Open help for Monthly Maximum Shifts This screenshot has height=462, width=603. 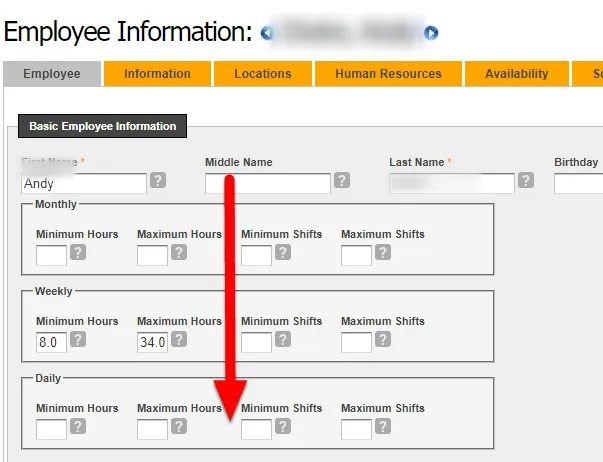pyautogui.click(x=383, y=252)
